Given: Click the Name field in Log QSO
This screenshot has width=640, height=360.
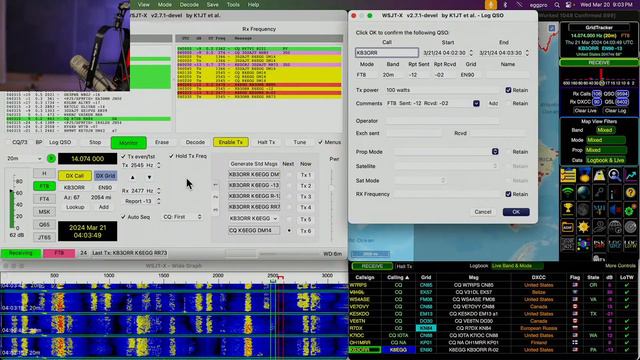Looking at the screenshot, I should coord(508,75).
